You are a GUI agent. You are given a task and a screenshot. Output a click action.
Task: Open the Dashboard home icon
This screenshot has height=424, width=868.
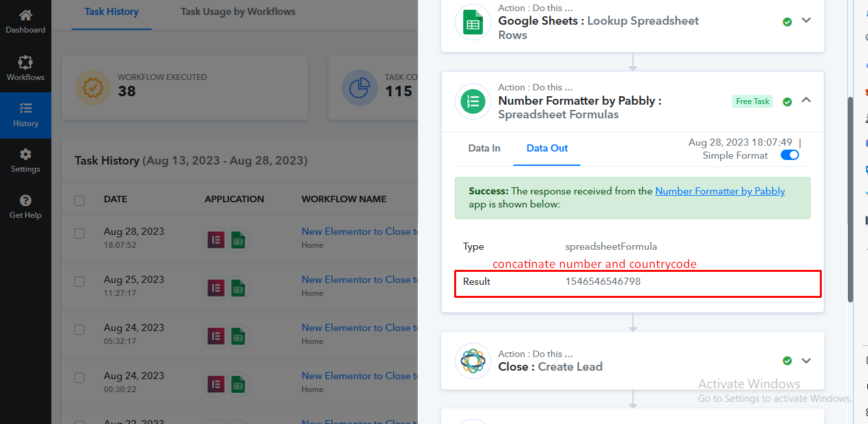[25, 15]
